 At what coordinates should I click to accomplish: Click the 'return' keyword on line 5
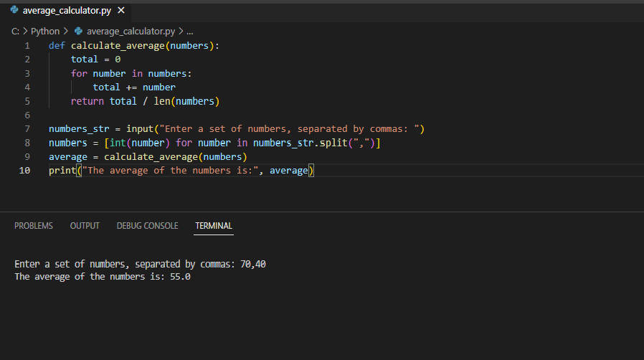[x=87, y=101]
